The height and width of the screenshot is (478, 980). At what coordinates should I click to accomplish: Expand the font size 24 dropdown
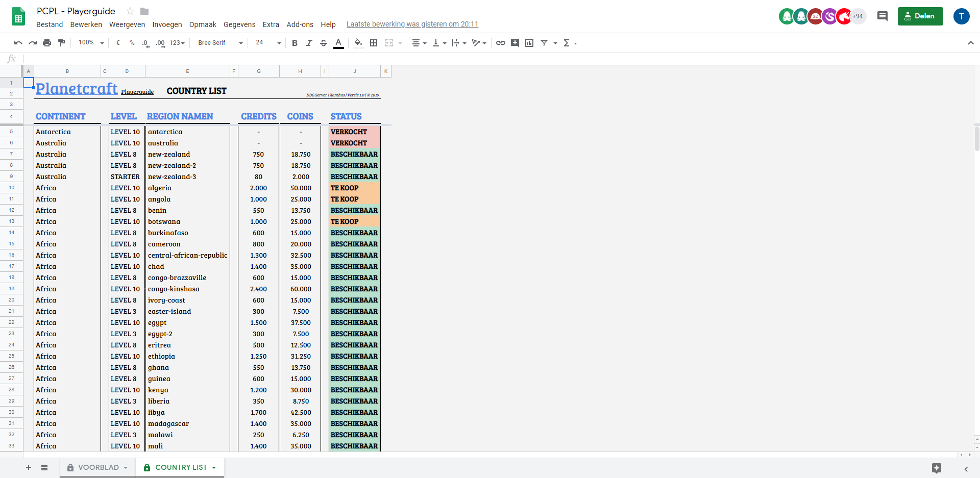click(268, 43)
